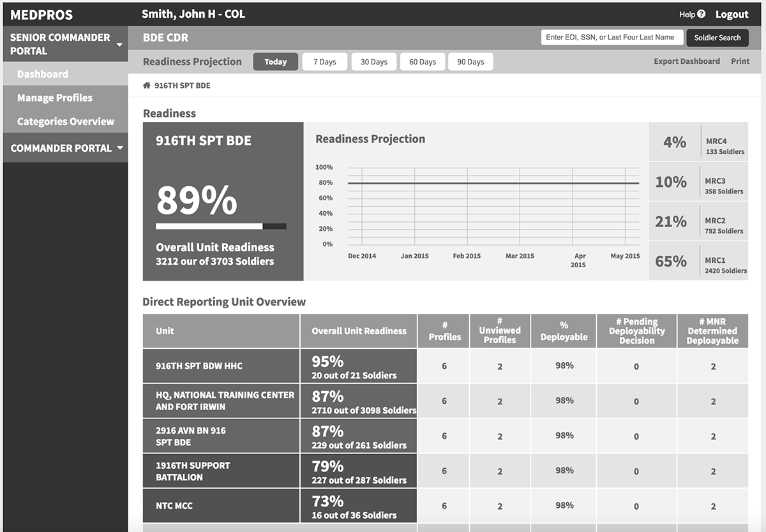This screenshot has height=532, width=766.
Task: Select the 90 Days projection
Action: 470,61
